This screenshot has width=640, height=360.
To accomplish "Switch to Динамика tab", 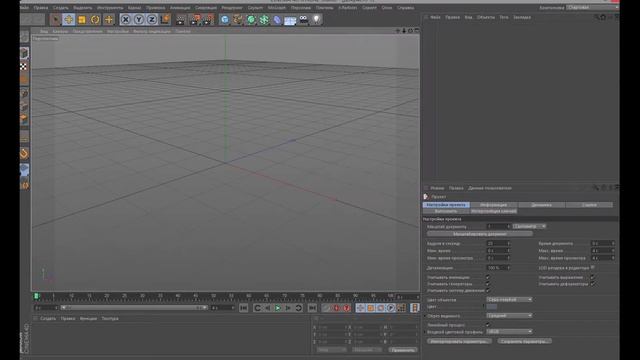I will 541,205.
